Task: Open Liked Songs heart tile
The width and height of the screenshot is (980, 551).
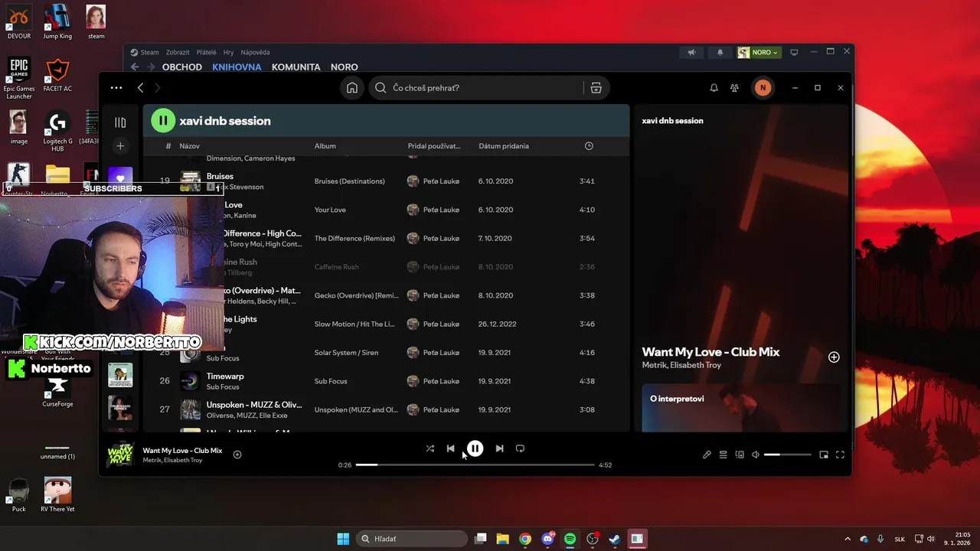Action: click(x=120, y=177)
